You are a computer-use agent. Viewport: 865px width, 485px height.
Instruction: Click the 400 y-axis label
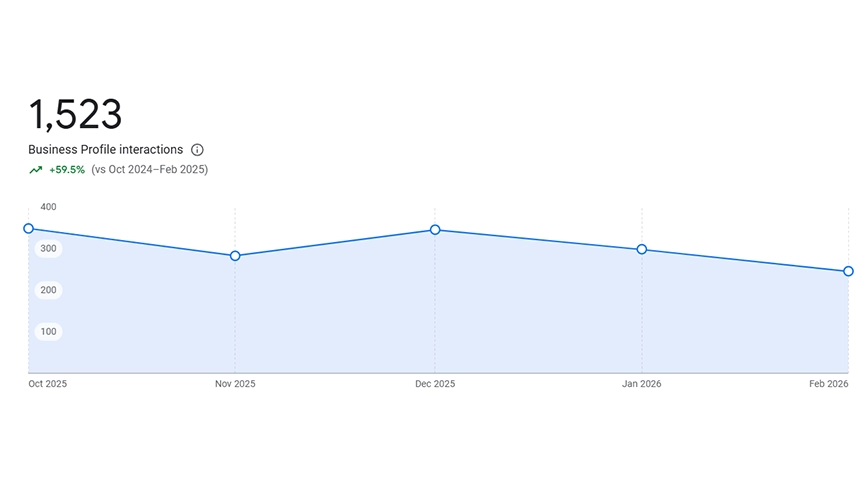(48, 207)
